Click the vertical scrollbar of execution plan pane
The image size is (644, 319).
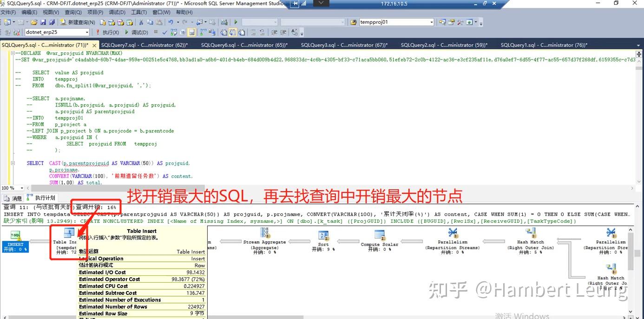[x=631, y=270]
